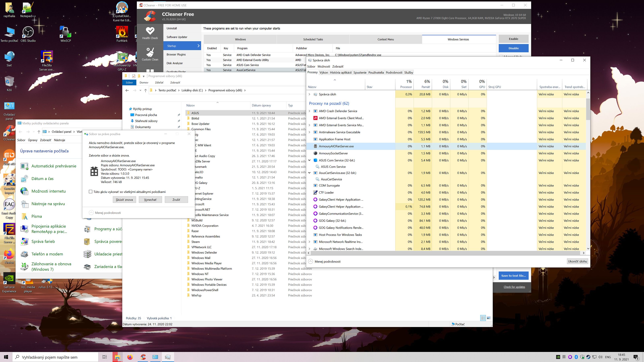Open FurMark desktop icon
The height and width of the screenshot is (362, 644).
[122, 34]
